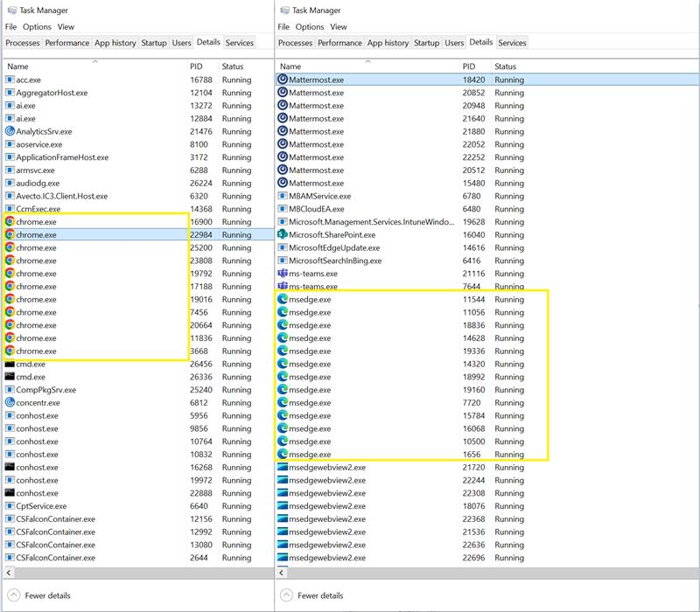
Task: Select the aoservice.exe row
Action: 138,144
